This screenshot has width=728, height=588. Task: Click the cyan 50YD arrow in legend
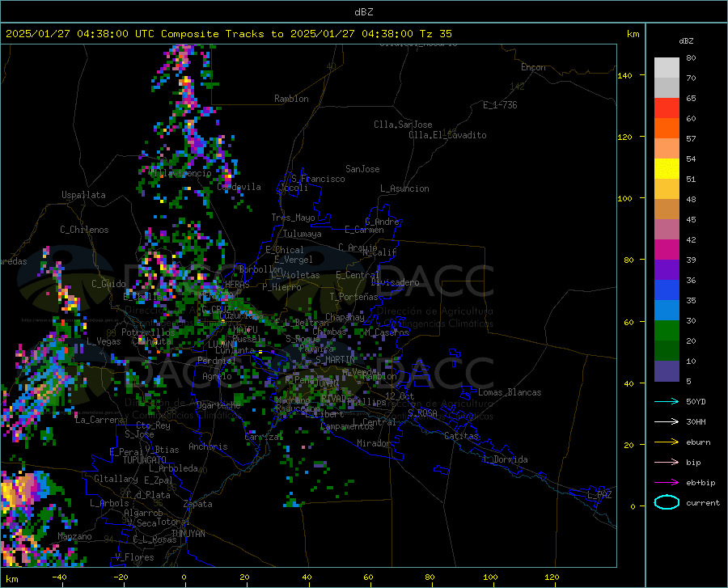pyautogui.click(x=667, y=401)
